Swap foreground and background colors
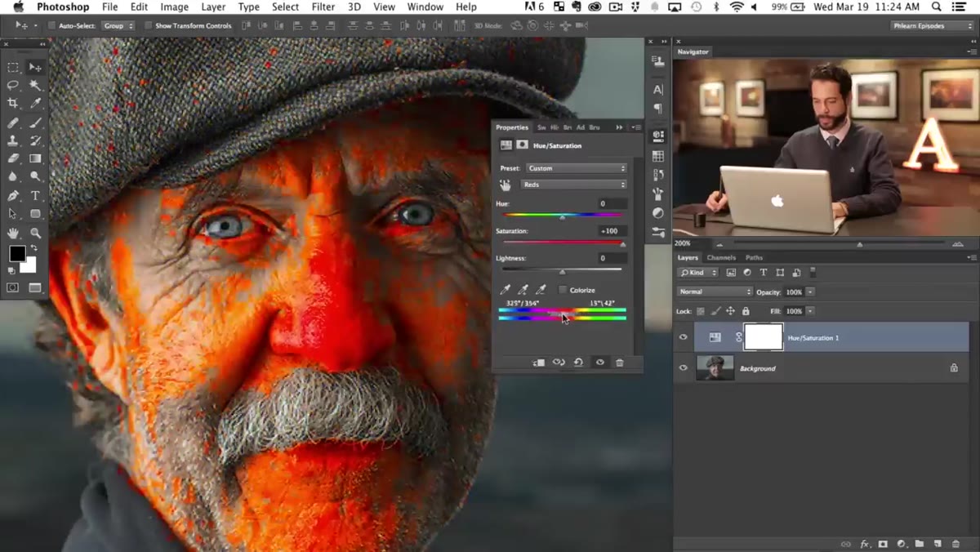Screen dimensions: 980x552 pos(33,248)
